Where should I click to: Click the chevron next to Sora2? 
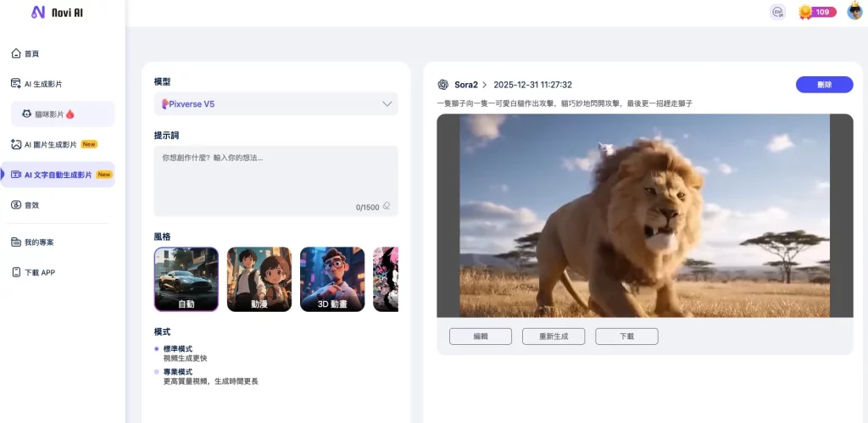(x=484, y=85)
